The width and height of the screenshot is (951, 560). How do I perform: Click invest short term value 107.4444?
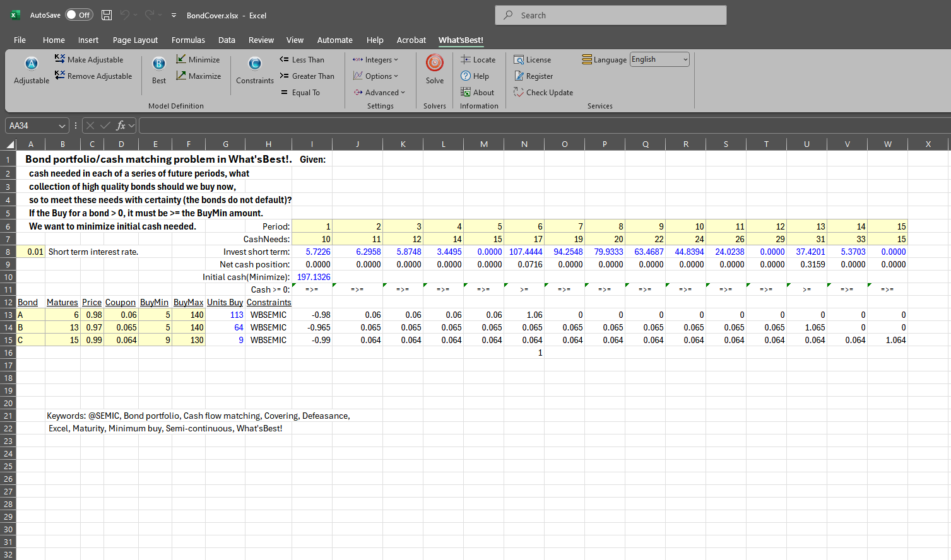tap(524, 252)
